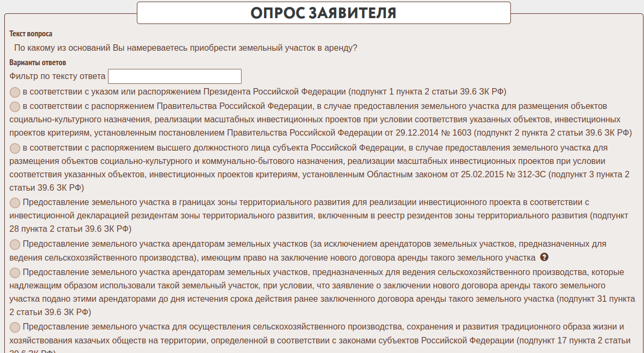Screen dimensions: 644x353
Task: Open the question-mark help icon beside the new lease option
Action: pos(544,257)
